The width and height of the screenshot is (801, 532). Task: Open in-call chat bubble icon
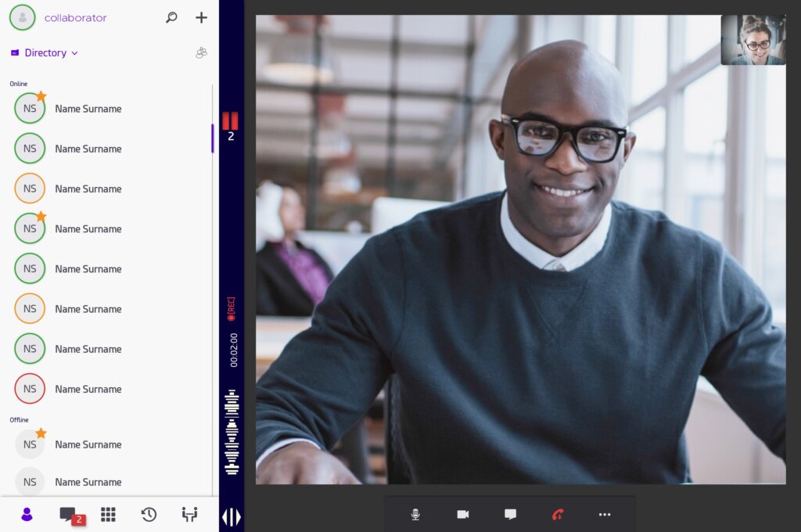click(x=510, y=514)
